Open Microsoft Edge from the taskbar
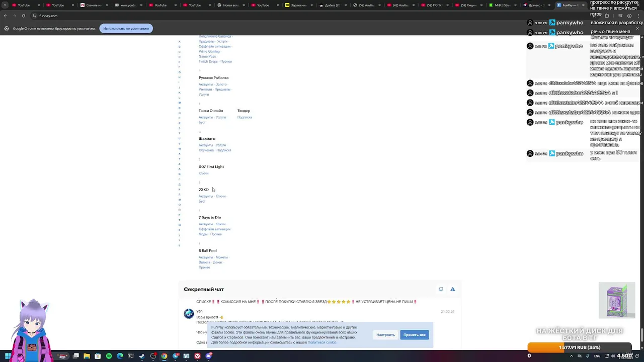 coord(120,356)
